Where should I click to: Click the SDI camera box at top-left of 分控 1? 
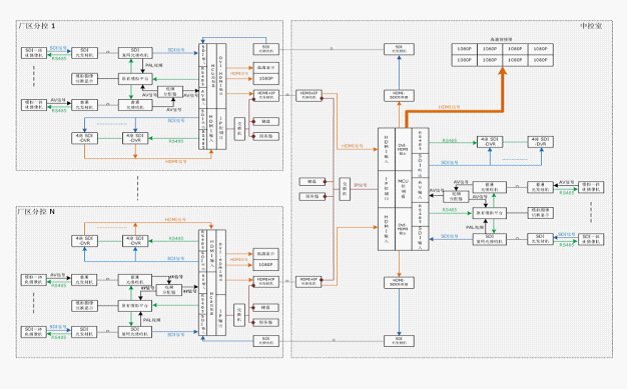34,53
